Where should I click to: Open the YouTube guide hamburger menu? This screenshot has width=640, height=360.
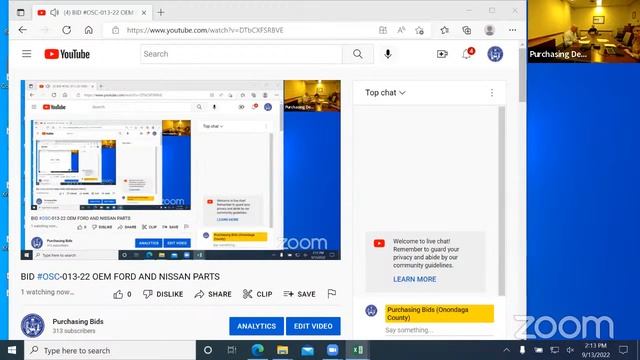27,54
